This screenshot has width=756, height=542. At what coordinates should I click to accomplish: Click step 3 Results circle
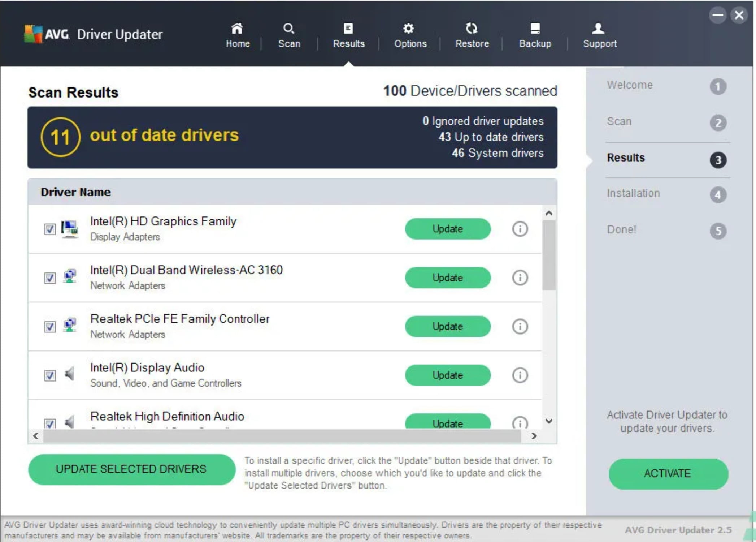[718, 160]
